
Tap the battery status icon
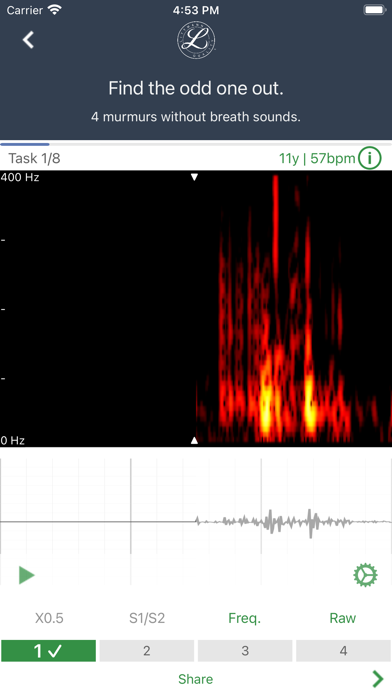(375, 10)
